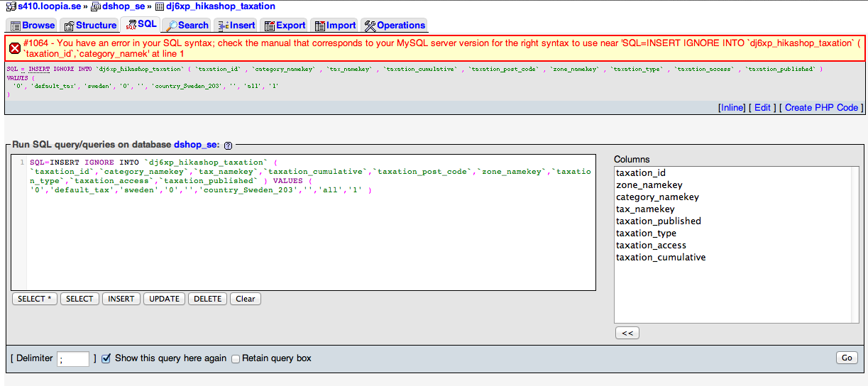The height and width of the screenshot is (386, 868).
Task: Select taxation_published in the Columns list
Action: [658, 221]
